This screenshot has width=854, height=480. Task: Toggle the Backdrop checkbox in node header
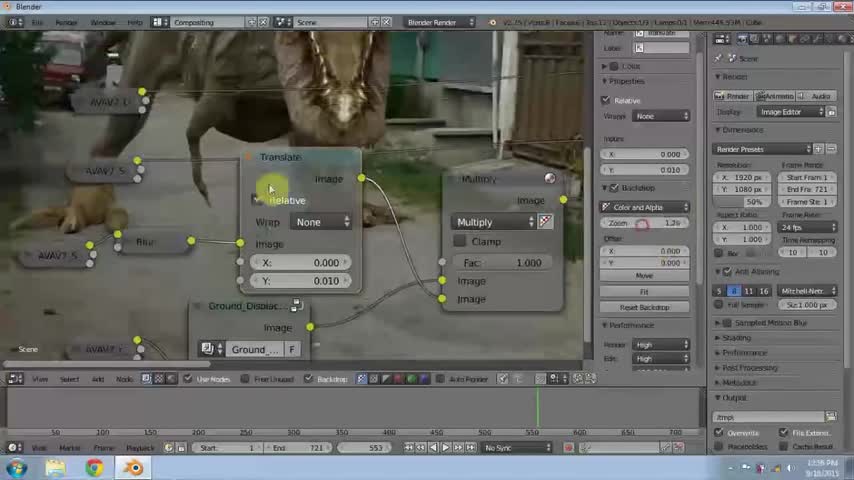coord(309,379)
